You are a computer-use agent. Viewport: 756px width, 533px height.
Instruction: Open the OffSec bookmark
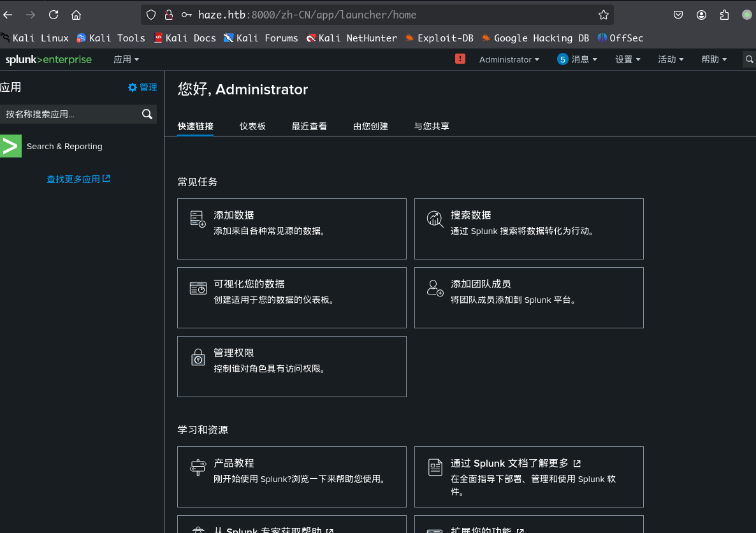click(620, 38)
